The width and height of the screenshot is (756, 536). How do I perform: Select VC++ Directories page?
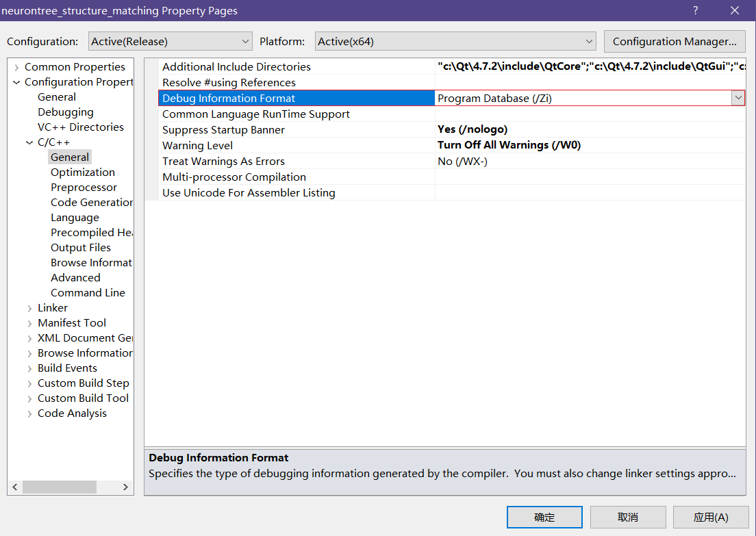coord(81,127)
